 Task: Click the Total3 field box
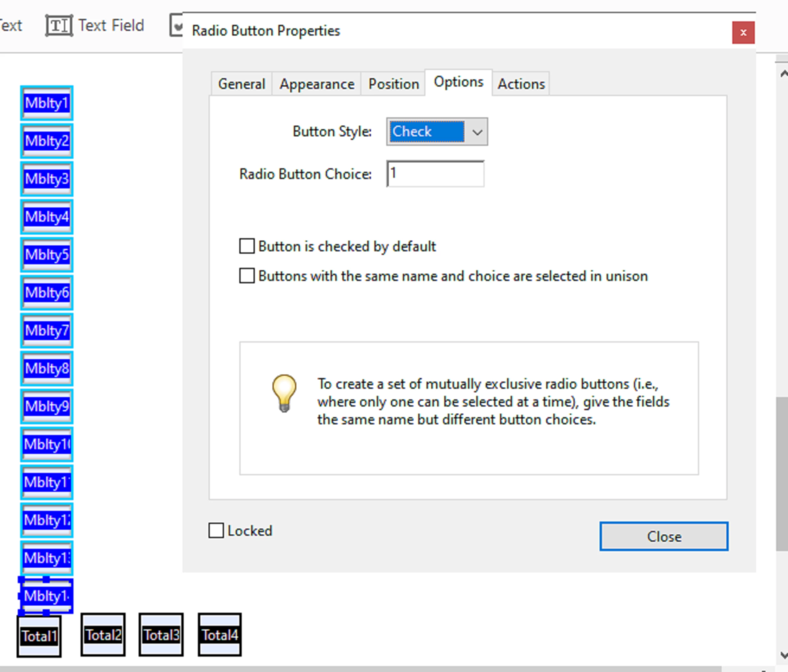(x=161, y=635)
